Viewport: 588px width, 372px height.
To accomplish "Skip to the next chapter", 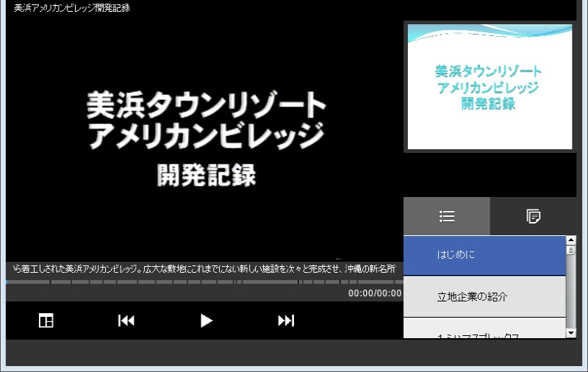I will pos(286,321).
